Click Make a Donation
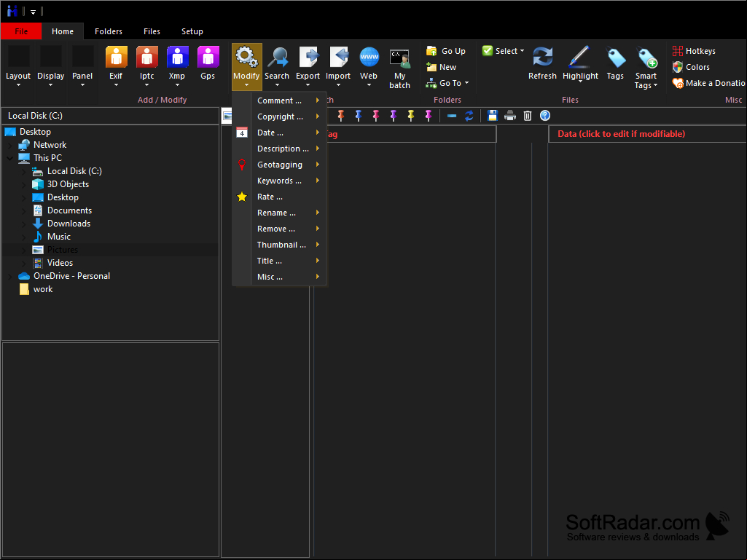The width and height of the screenshot is (747, 560). coord(708,83)
